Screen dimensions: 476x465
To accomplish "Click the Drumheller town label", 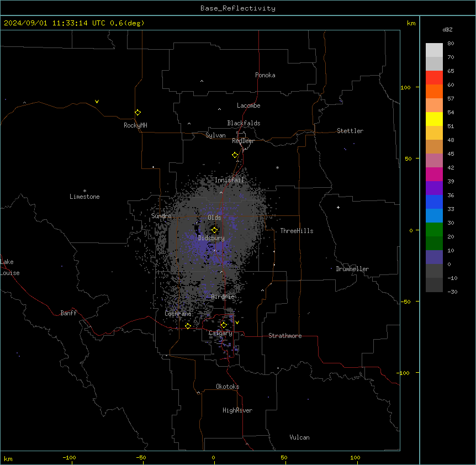I will tap(352, 269).
